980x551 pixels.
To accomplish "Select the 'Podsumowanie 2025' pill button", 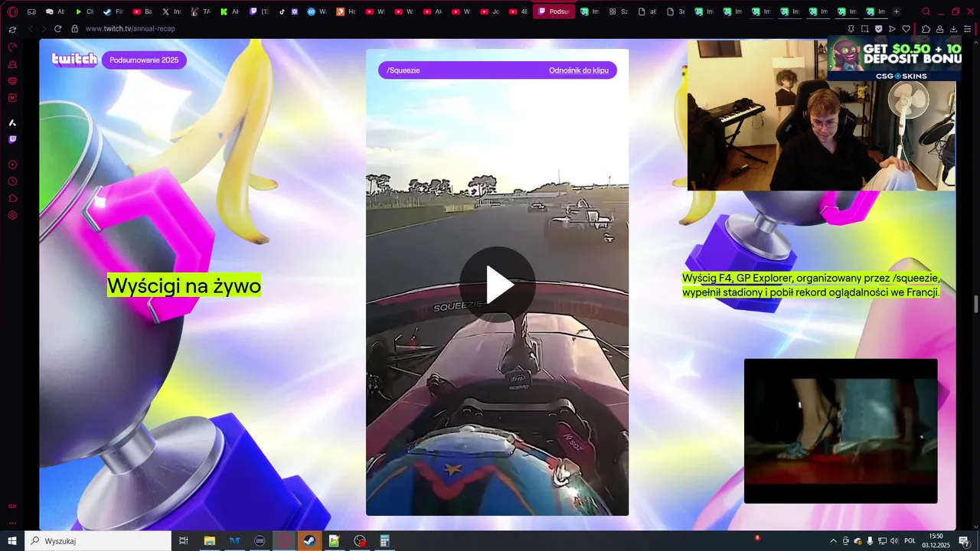I will click(144, 60).
